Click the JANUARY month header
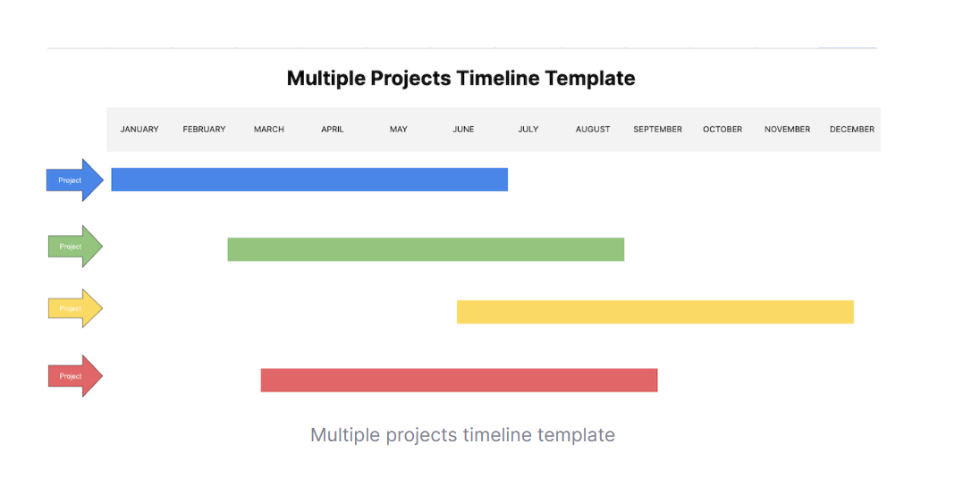Viewport: 980px width, 486px height. [139, 130]
